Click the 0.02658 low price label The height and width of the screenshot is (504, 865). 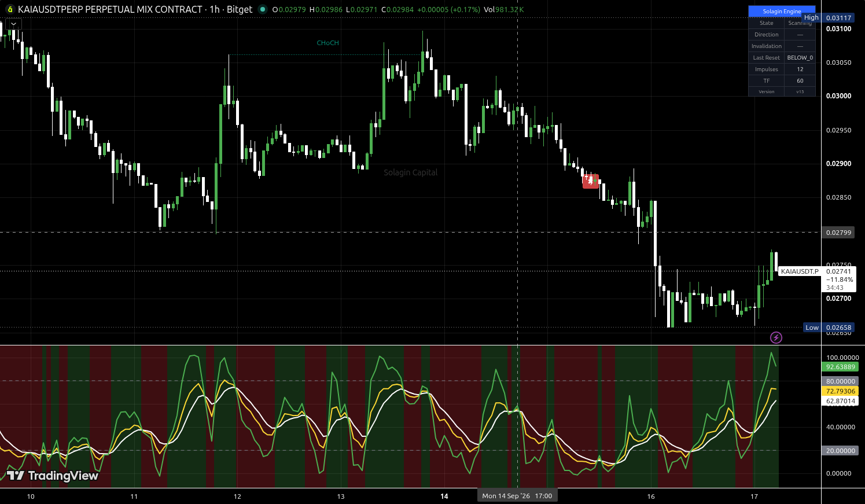[838, 328]
